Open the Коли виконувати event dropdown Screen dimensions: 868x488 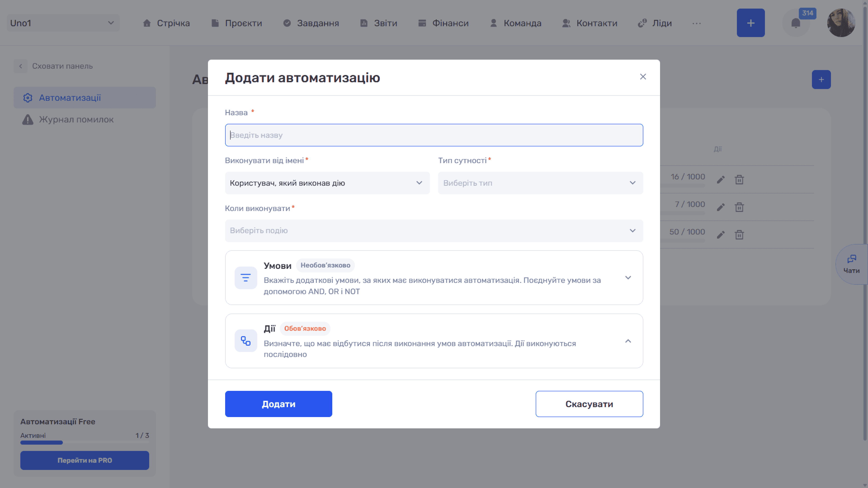point(434,231)
